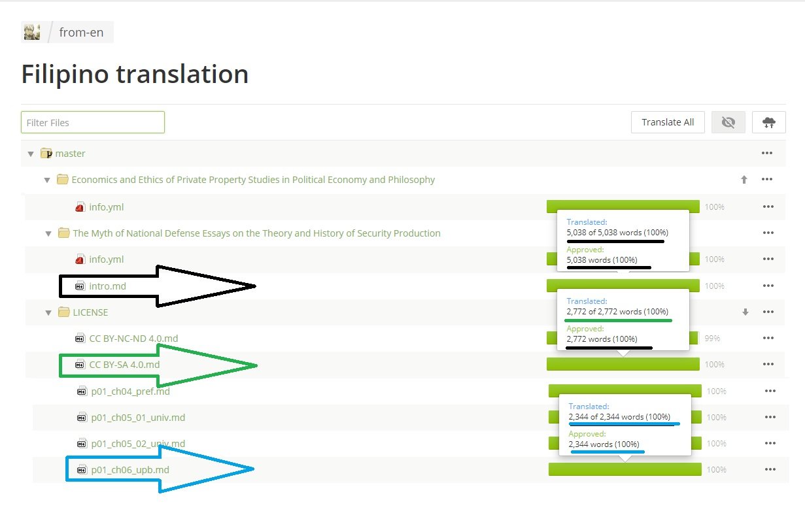
Task: Click the progress bar for p01_ch06_upb.md
Action: pos(625,469)
